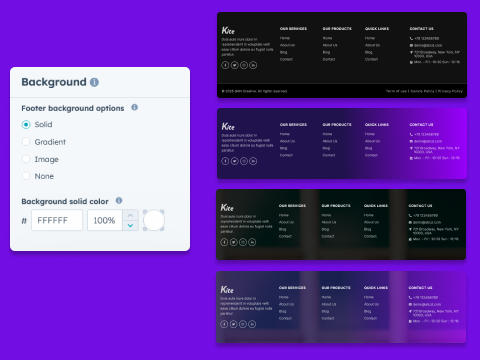Click the Quick Links heading in dark image footer

[376, 206]
